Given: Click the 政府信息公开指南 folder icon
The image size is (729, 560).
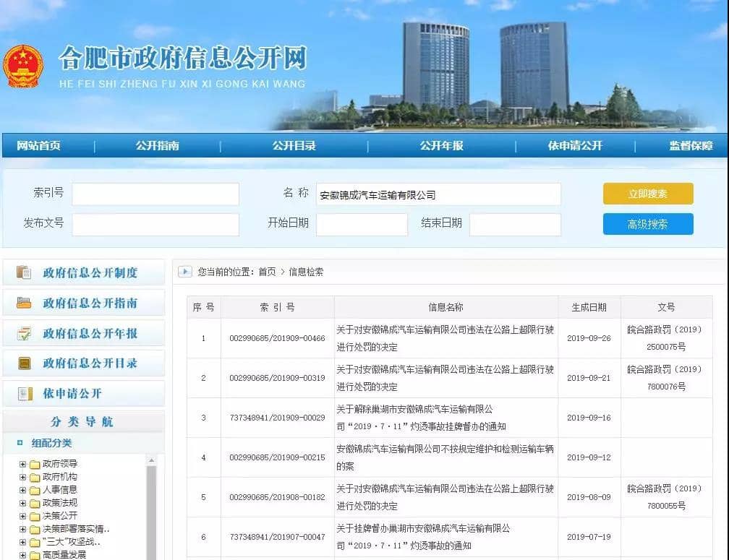Looking at the screenshot, I should pos(25,303).
